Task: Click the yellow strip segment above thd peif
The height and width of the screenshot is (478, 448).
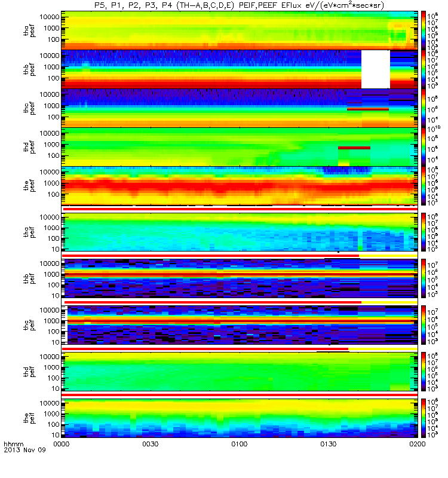Action: pyautogui.click(x=383, y=348)
